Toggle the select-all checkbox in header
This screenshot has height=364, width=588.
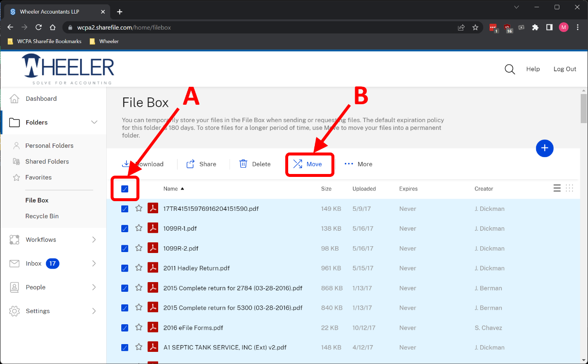tap(125, 189)
